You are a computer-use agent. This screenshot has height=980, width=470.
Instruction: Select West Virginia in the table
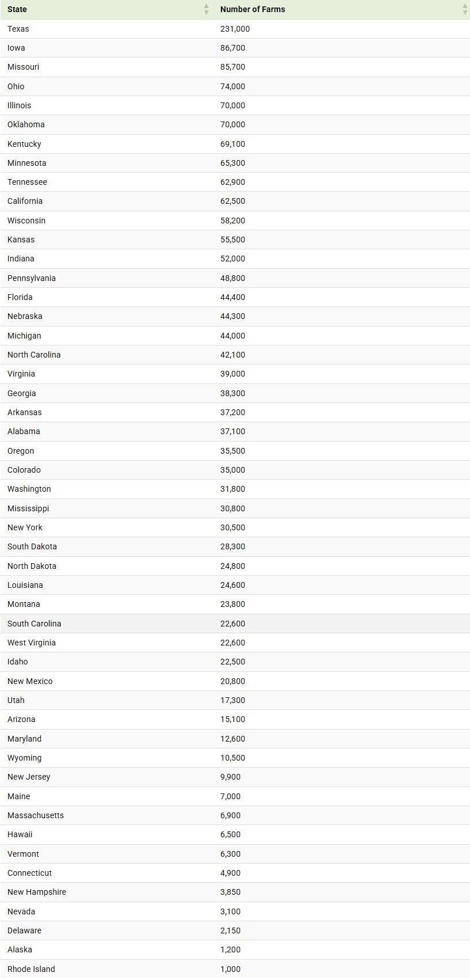coord(32,643)
